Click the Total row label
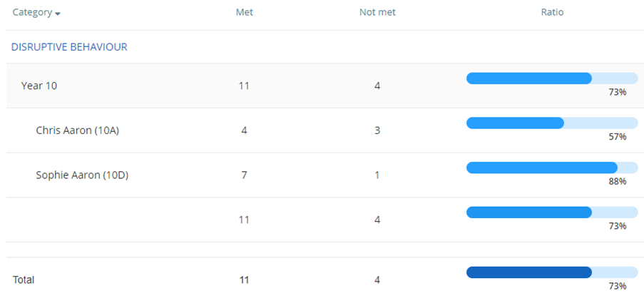Screen dimensions: 644x298 24,280
